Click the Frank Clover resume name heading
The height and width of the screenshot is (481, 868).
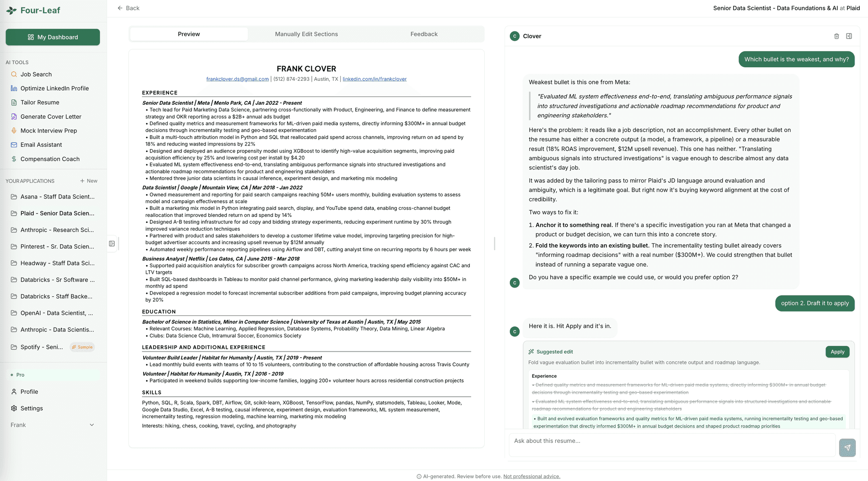307,69
